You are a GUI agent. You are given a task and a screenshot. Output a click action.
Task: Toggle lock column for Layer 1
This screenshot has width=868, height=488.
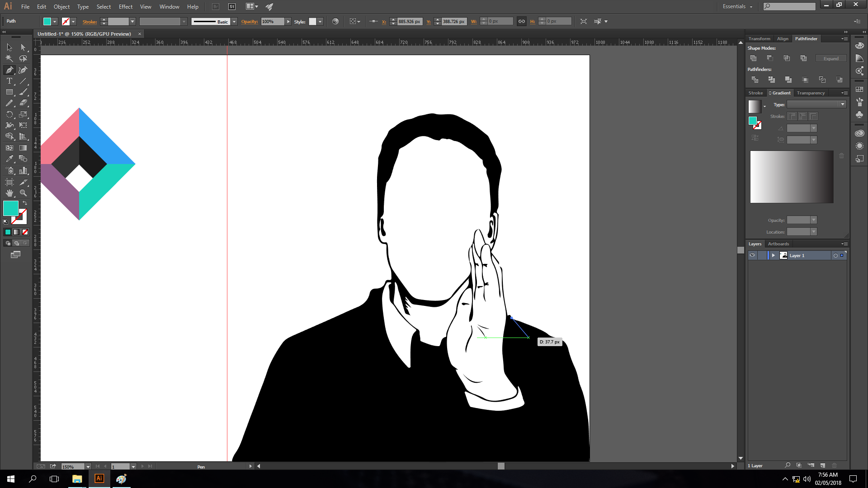pos(762,255)
